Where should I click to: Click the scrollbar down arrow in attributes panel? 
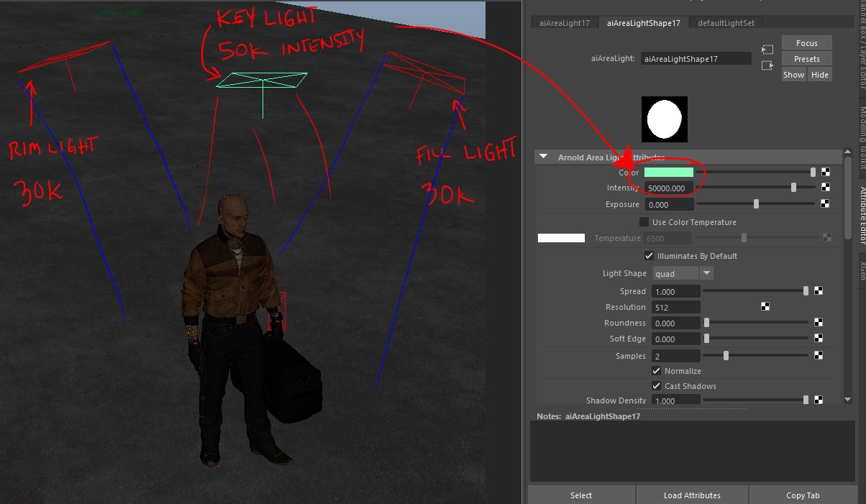(847, 399)
